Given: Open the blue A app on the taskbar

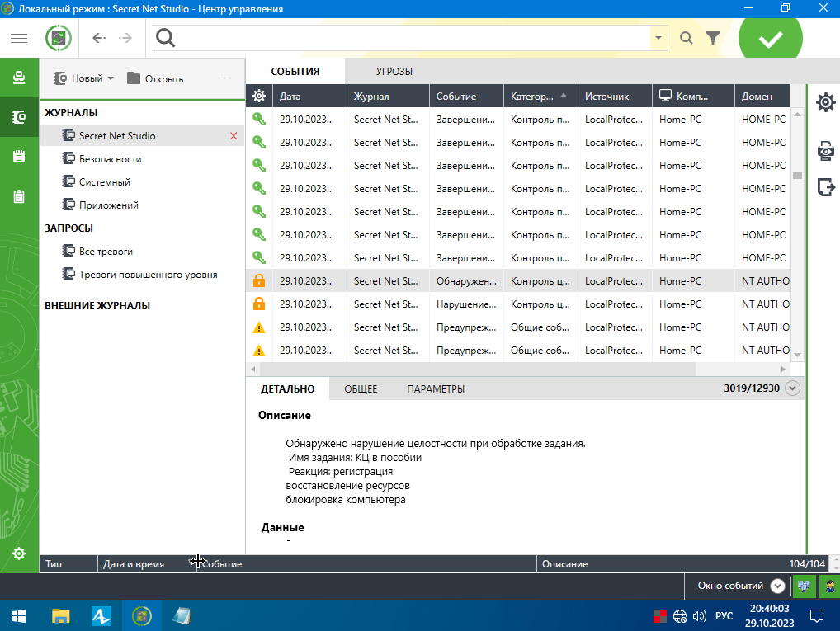Looking at the screenshot, I should coord(101,616).
